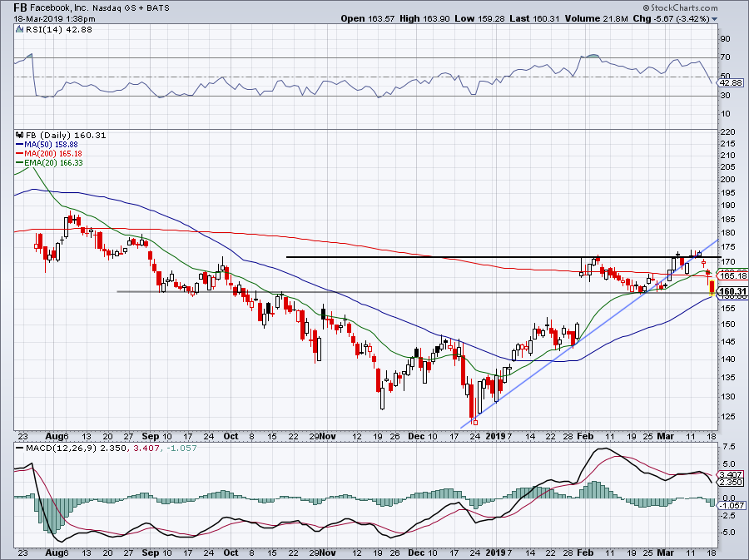Open the blue dropdown arrow beside Chg value
749x560 pixels.
tap(715, 19)
